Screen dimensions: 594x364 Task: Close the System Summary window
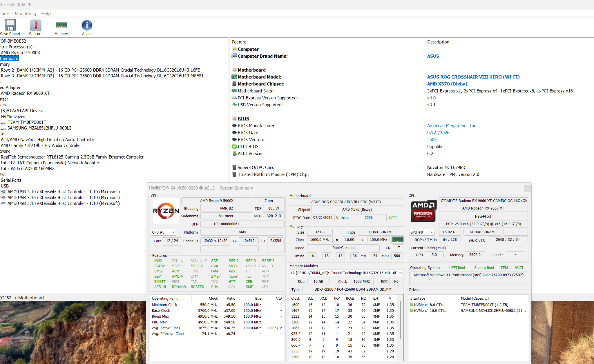[x=527, y=188]
